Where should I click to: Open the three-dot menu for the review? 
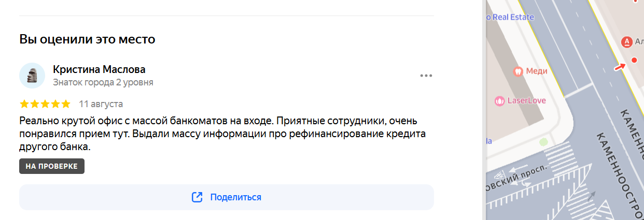click(x=426, y=76)
